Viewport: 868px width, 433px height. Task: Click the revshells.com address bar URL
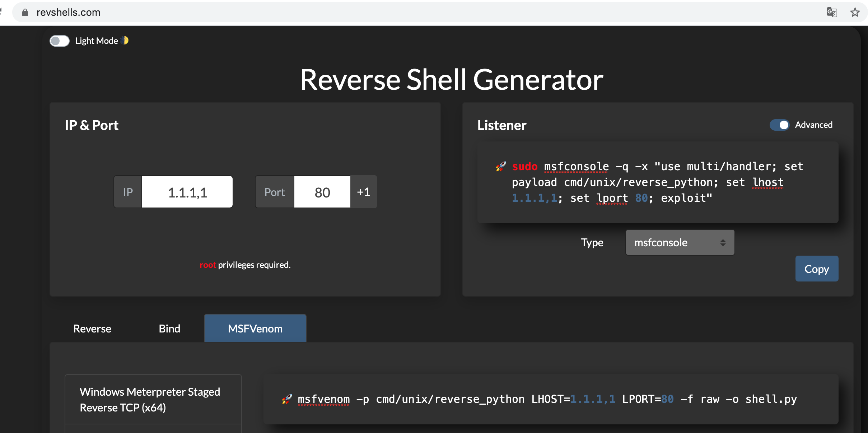pyautogui.click(x=69, y=13)
